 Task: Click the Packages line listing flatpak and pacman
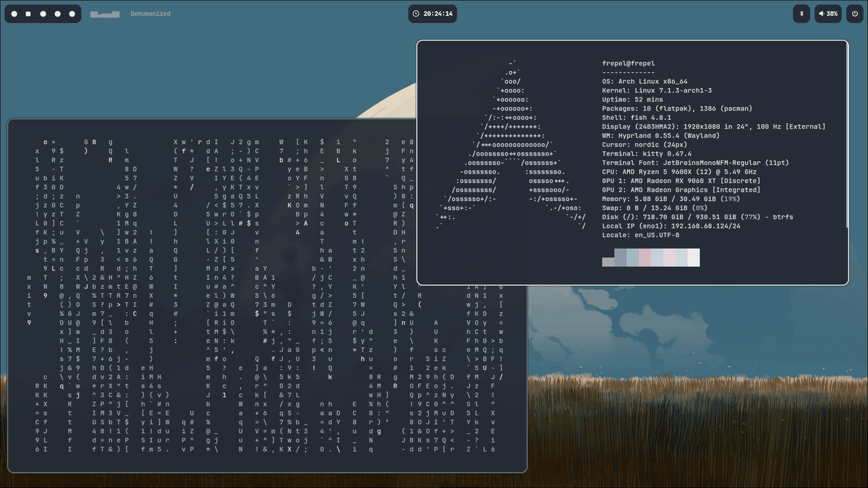[x=677, y=108]
